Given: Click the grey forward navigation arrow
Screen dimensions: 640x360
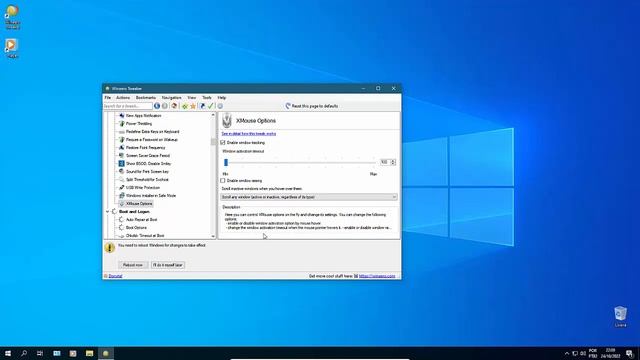Looking at the screenshot, I should click(x=164, y=106).
